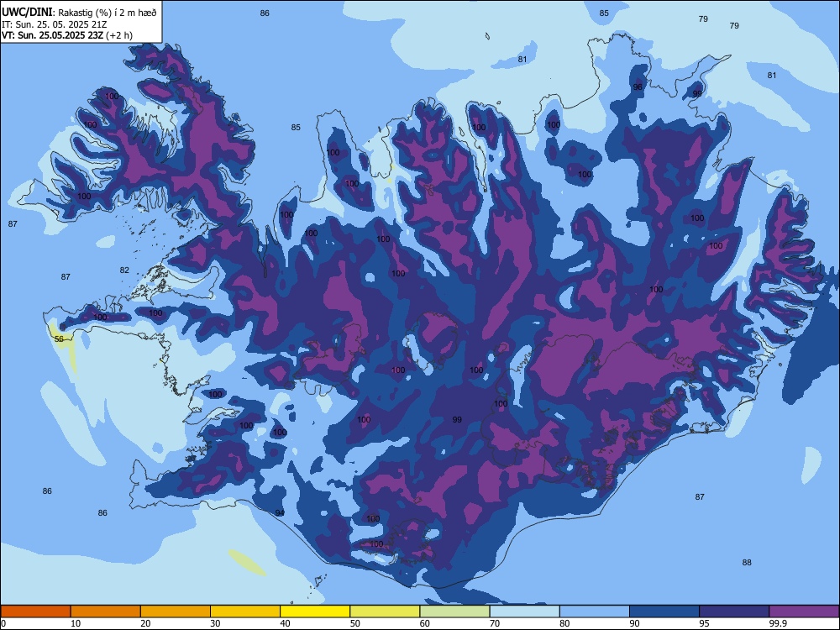Click the legend tick label 0
The height and width of the screenshot is (630, 840).
(3, 623)
